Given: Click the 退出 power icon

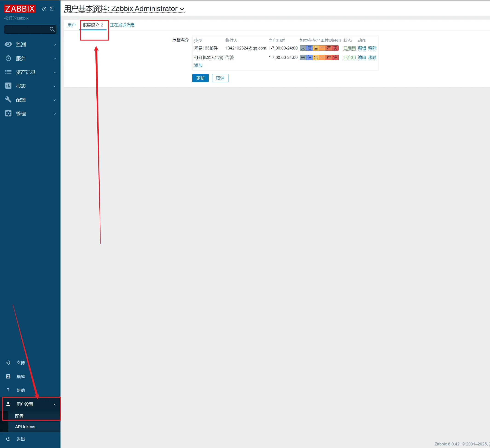Looking at the screenshot, I should pos(8,439).
